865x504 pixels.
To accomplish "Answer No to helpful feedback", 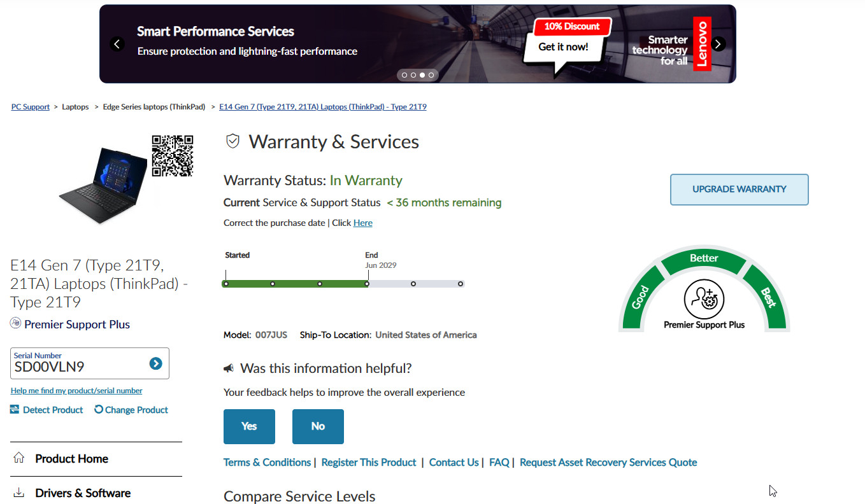I will tap(318, 426).
